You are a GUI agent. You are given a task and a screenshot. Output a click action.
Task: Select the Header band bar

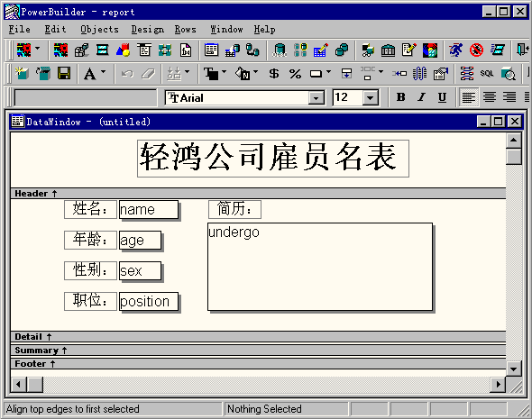click(258, 194)
